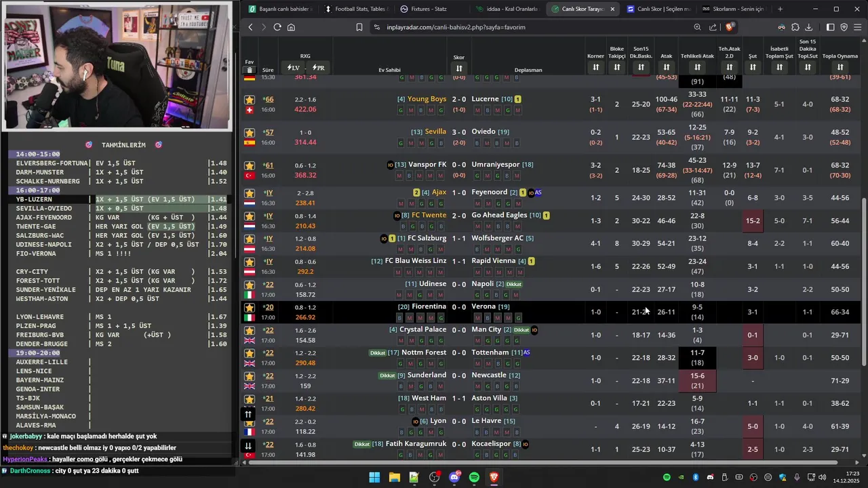Switch to 'Skorlarım - Senin için' tab
868x488 pixels.
[x=734, y=9]
